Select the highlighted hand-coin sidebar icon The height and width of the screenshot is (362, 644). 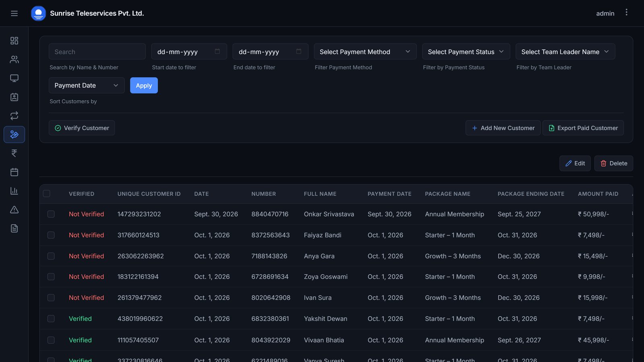pos(14,134)
